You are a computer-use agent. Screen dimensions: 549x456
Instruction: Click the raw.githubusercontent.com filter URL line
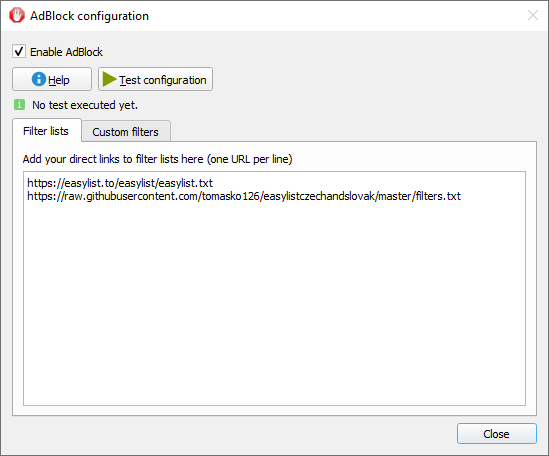pyautogui.click(x=244, y=196)
